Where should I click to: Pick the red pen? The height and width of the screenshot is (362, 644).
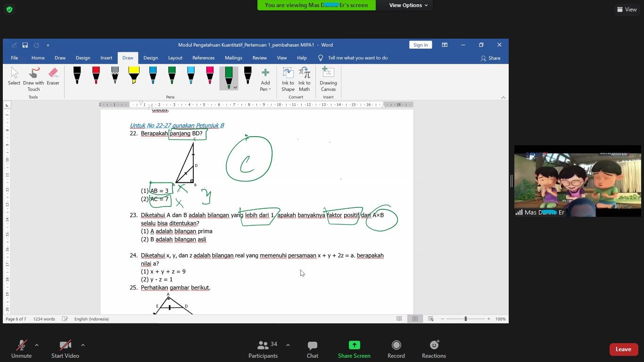[x=96, y=76]
